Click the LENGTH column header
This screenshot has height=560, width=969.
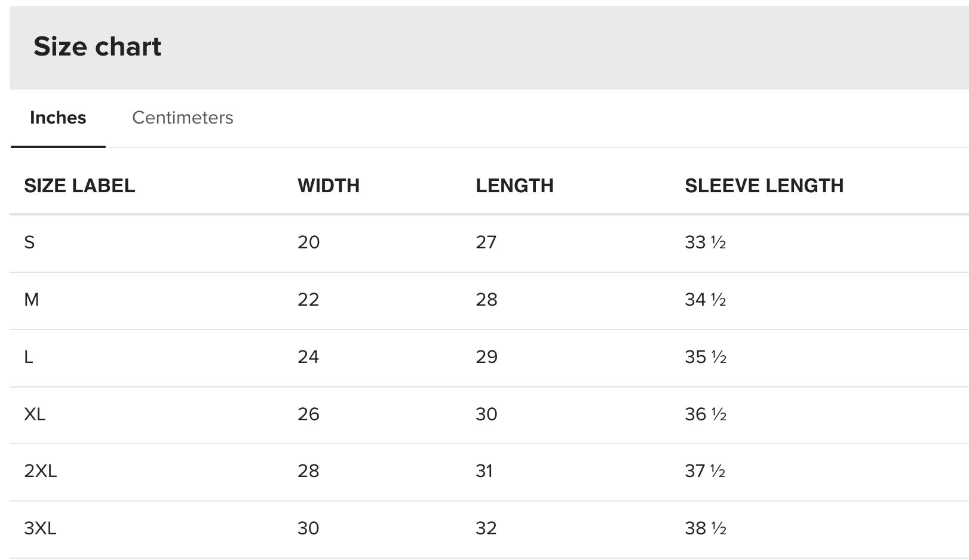click(x=514, y=186)
